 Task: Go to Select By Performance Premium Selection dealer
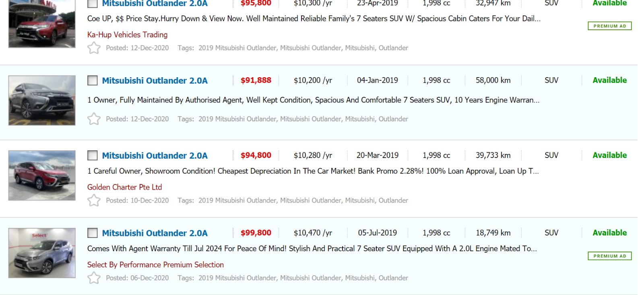click(155, 264)
